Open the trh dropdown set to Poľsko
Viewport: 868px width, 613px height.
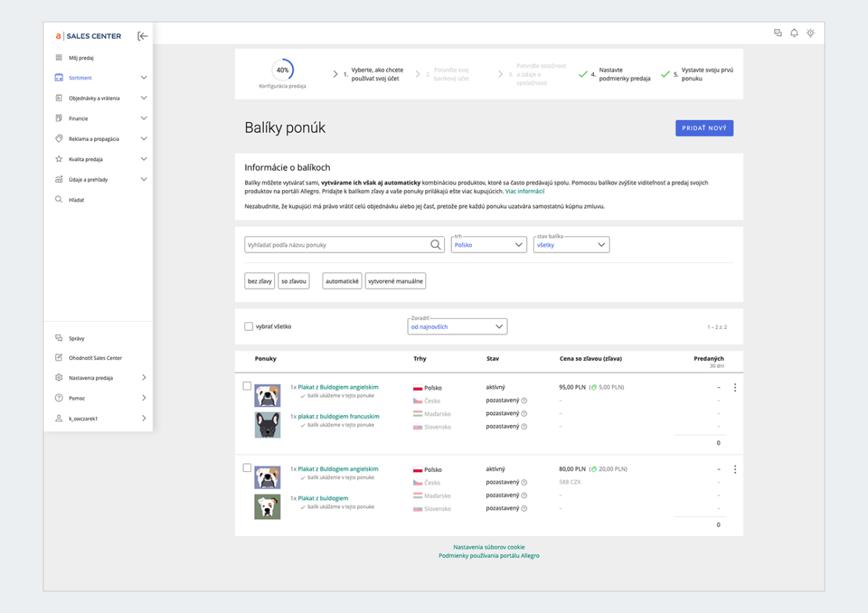point(488,245)
